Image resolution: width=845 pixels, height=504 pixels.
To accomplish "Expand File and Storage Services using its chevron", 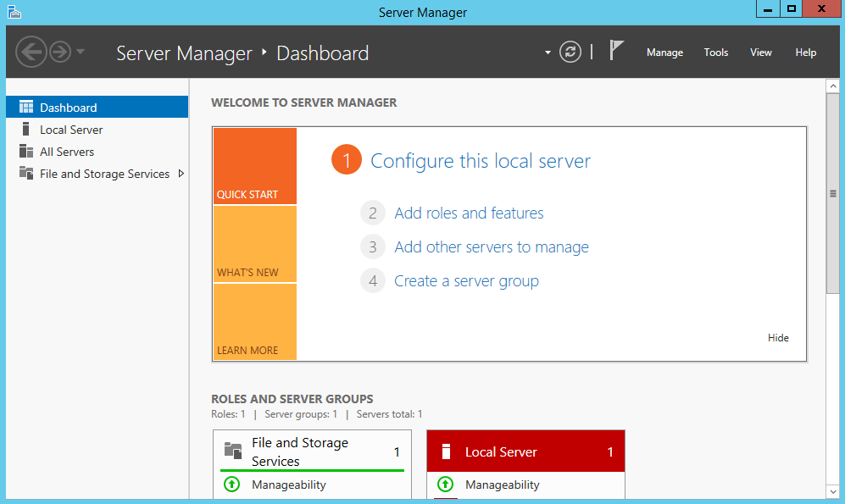I will 181,173.
